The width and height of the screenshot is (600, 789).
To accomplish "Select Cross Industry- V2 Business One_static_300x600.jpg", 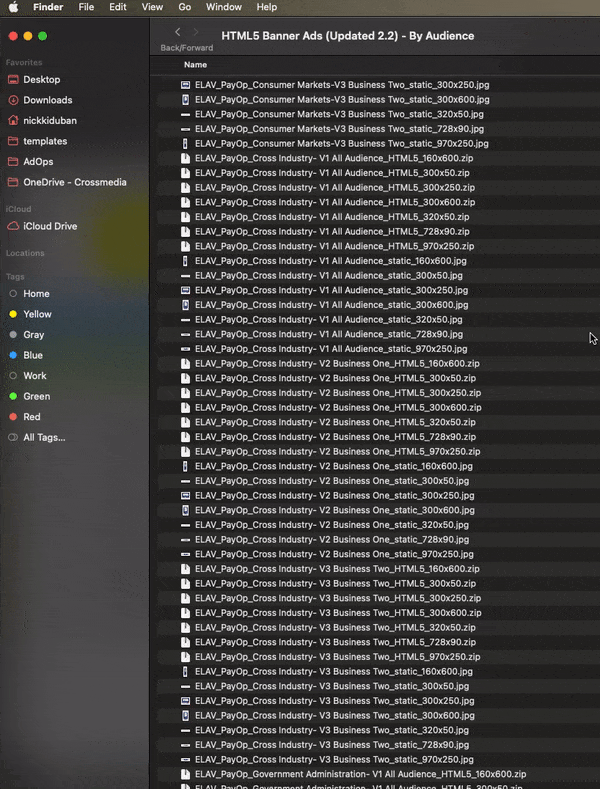I will tap(335, 510).
